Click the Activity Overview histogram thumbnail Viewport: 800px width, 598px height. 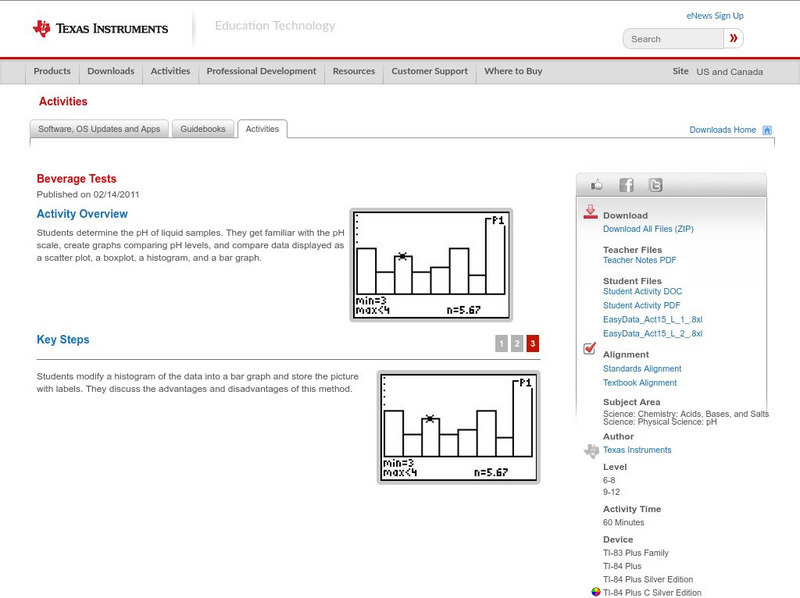tap(431, 265)
